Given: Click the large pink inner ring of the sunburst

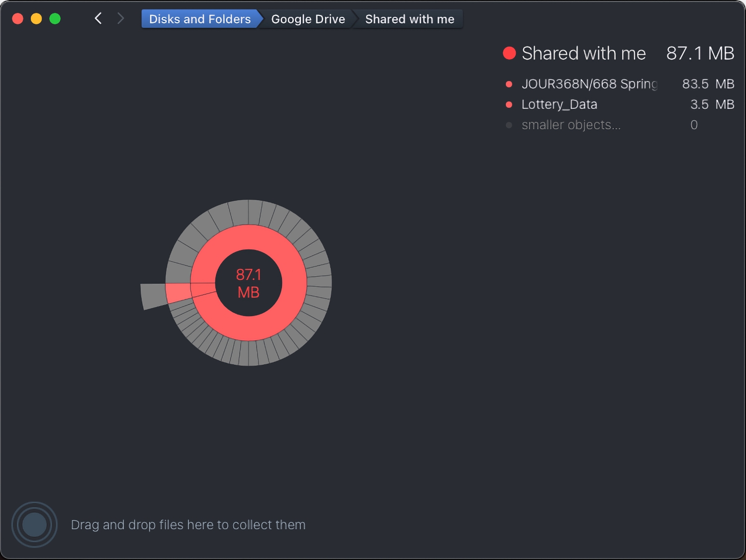Looking at the screenshot, I should tap(249, 237).
